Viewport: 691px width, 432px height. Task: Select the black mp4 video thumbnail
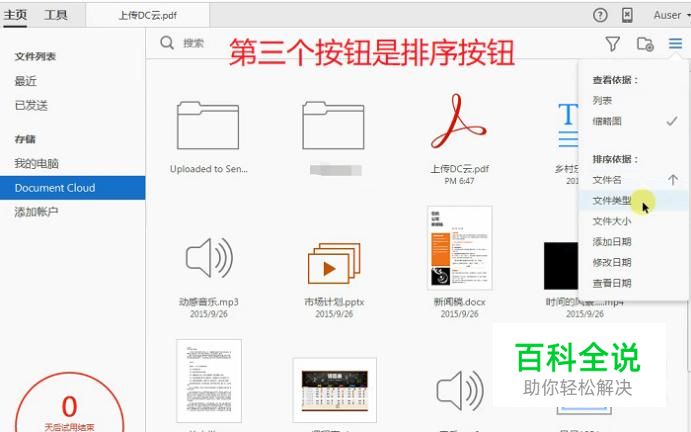click(561, 265)
